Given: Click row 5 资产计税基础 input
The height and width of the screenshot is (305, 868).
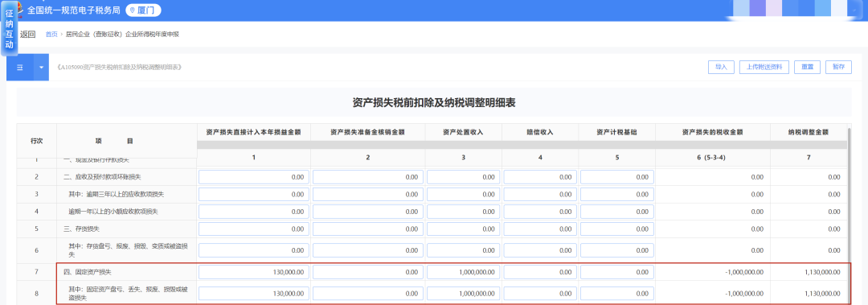Looking at the screenshot, I should tap(617, 229).
